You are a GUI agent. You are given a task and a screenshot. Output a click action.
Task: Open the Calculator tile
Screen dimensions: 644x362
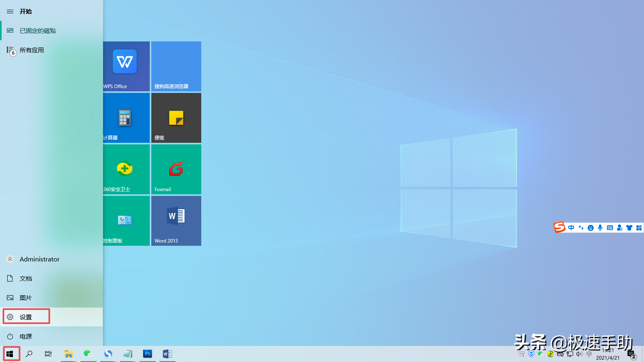pos(126,118)
